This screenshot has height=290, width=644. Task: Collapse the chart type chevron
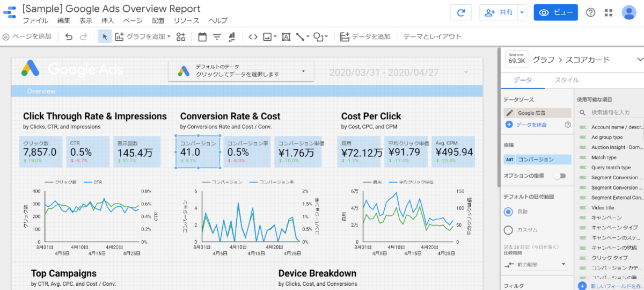tap(639, 59)
